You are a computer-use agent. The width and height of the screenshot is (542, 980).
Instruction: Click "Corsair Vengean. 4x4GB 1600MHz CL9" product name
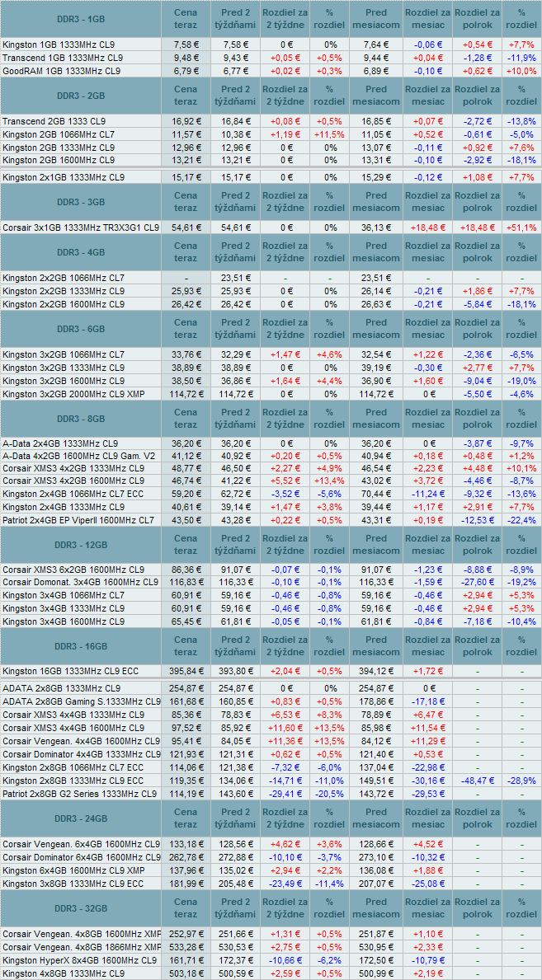[x=81, y=741]
